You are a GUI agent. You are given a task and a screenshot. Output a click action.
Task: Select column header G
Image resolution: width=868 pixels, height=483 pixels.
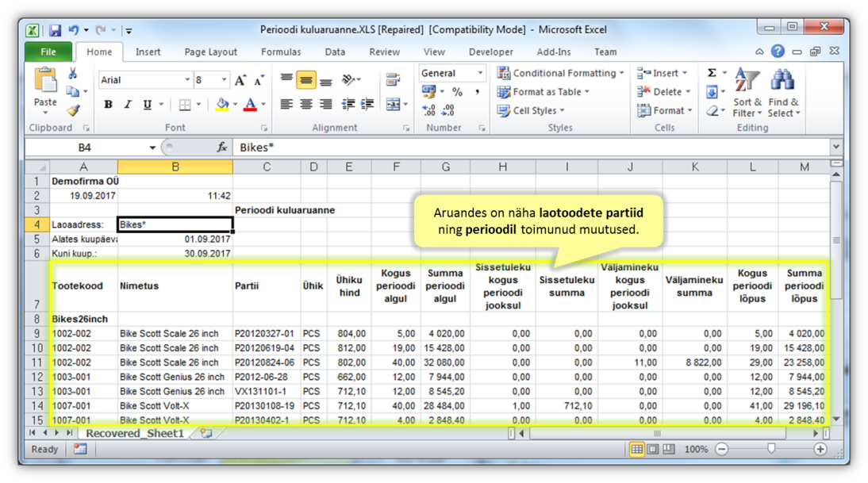tap(446, 167)
